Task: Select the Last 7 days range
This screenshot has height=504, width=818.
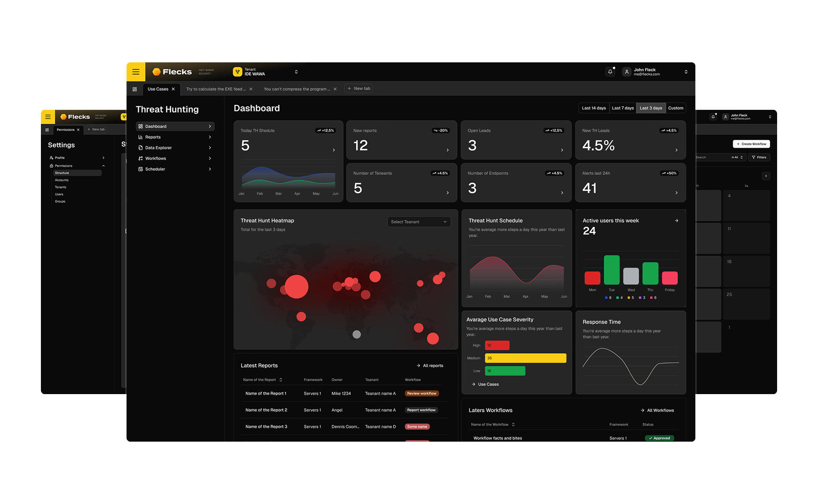Action: tap(623, 108)
